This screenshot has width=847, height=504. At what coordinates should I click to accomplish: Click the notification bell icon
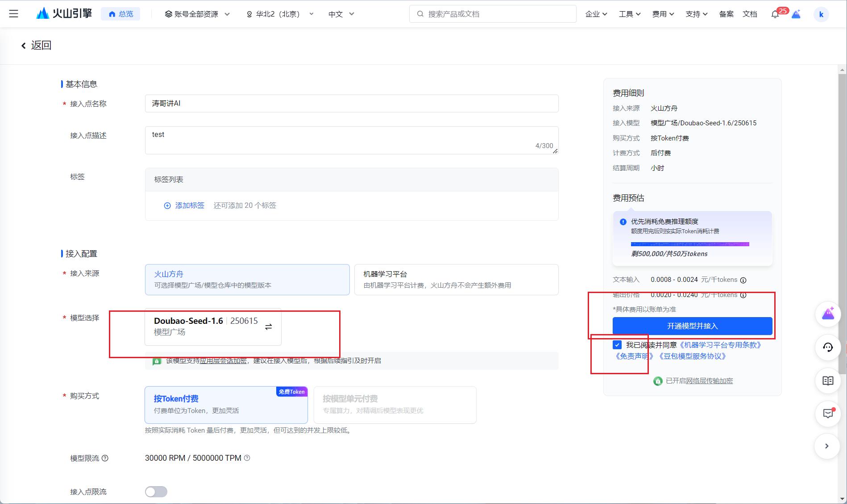[x=775, y=14]
